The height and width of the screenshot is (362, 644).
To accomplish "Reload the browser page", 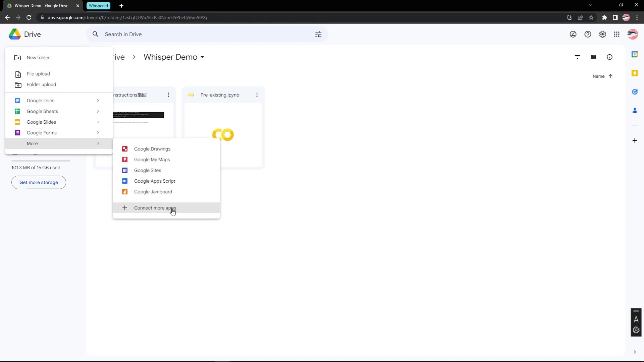I will point(29,17).
